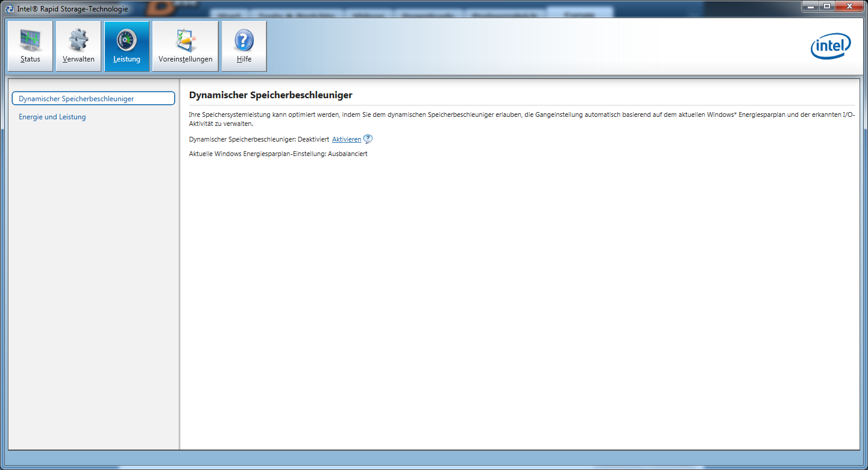
Task: Open the Hilfe section
Action: [244, 46]
